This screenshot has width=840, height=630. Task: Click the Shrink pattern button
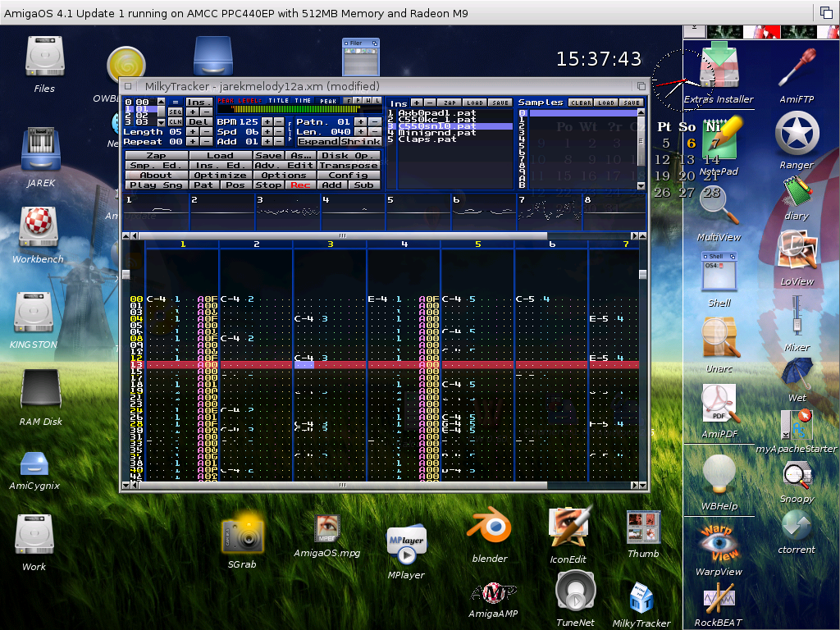(x=361, y=141)
